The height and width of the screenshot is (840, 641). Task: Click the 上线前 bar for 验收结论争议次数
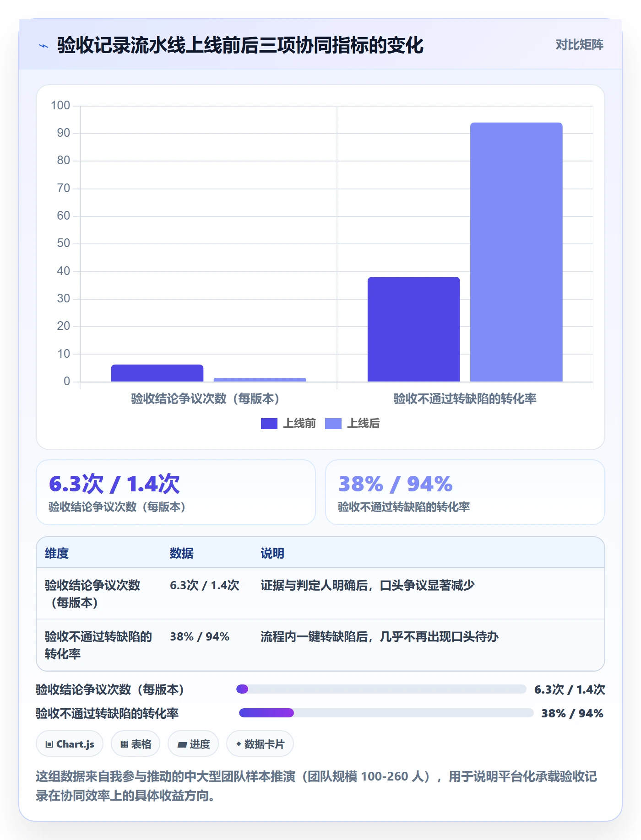tap(157, 373)
